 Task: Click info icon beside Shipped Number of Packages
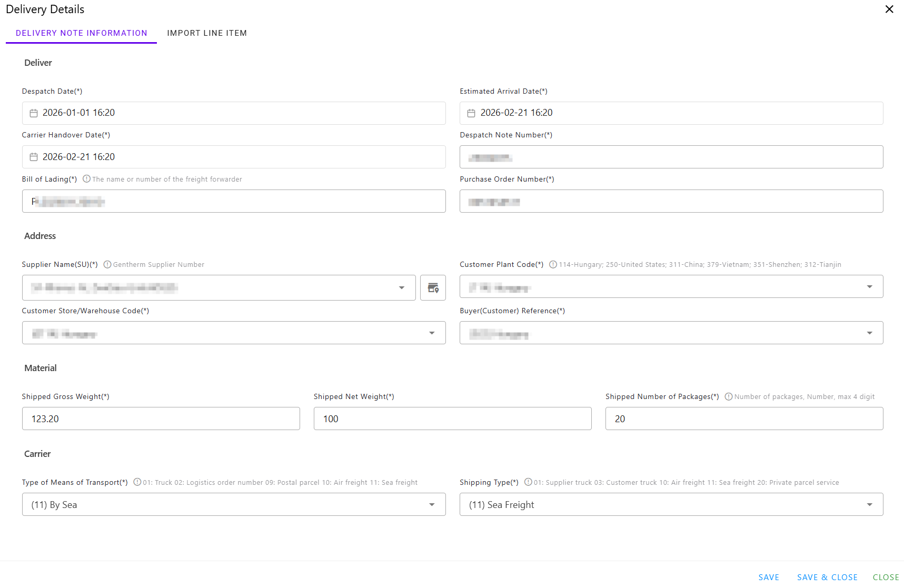click(x=729, y=397)
